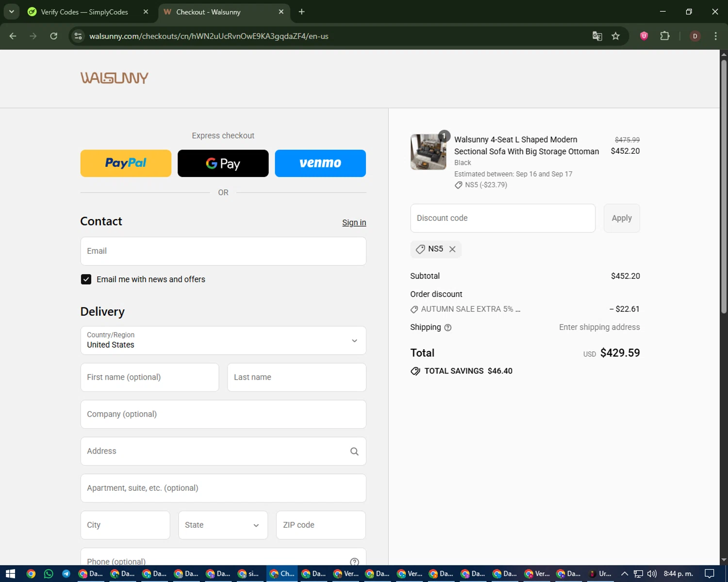Click the pinned Chrome taskbar icon
The width and height of the screenshot is (728, 582).
tap(31, 574)
